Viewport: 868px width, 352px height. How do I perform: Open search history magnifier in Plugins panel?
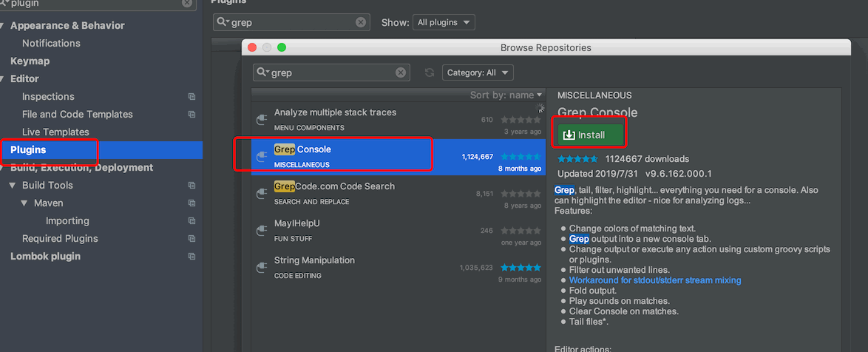[x=223, y=22]
